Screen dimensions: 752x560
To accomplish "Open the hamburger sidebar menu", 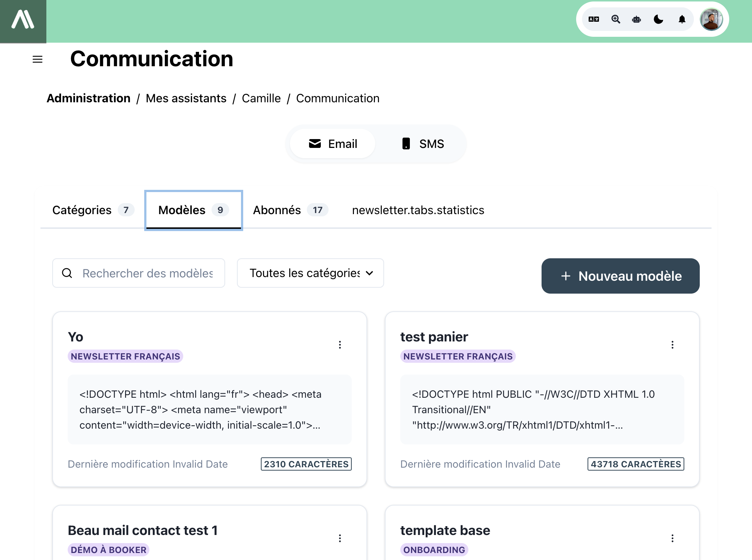I will (x=38, y=59).
